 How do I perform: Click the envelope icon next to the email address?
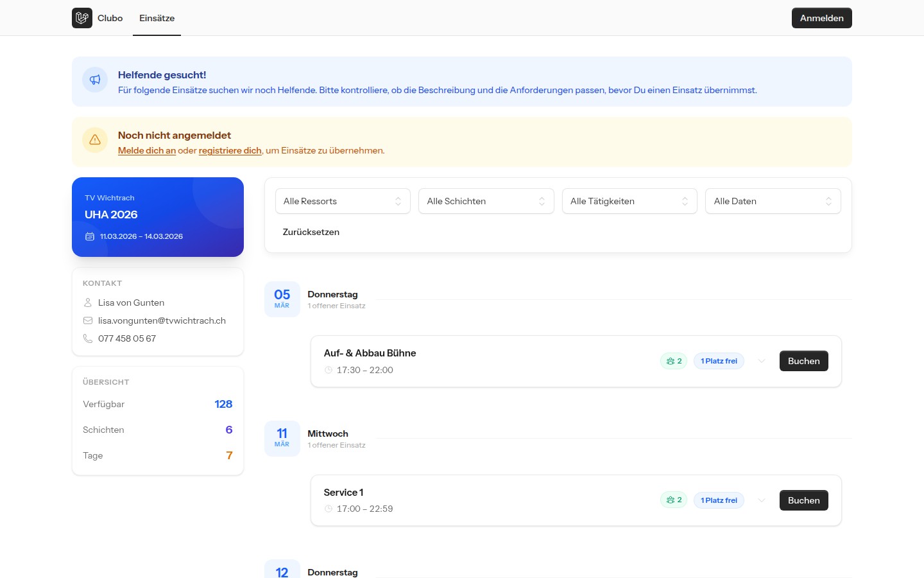pos(88,320)
